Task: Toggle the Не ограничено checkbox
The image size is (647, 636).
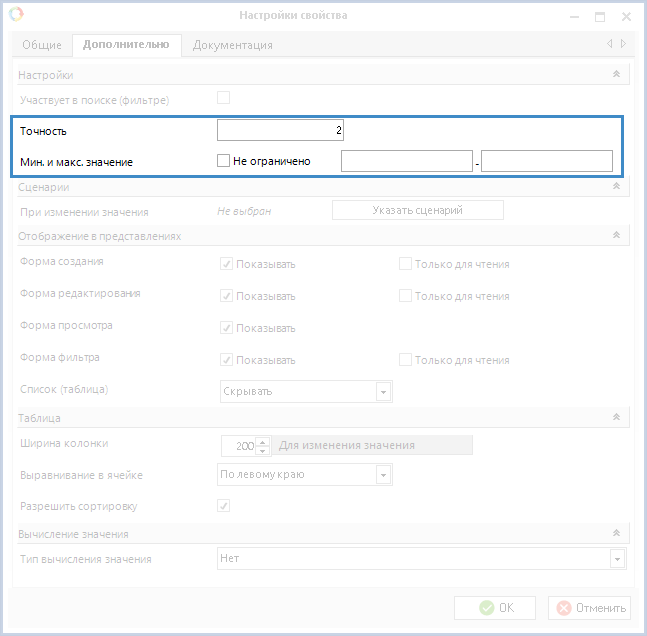Action: [x=224, y=161]
